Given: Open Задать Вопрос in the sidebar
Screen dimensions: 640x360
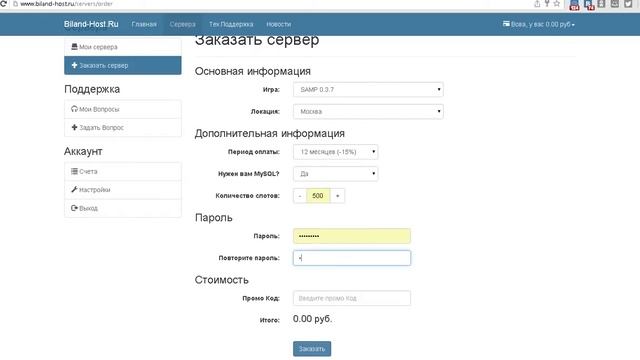Looking at the screenshot, I should (122, 127).
